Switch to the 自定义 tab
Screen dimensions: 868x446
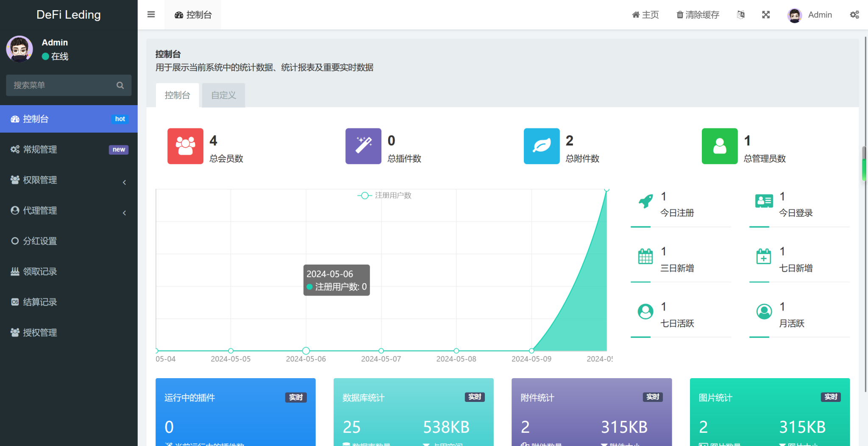(x=223, y=95)
